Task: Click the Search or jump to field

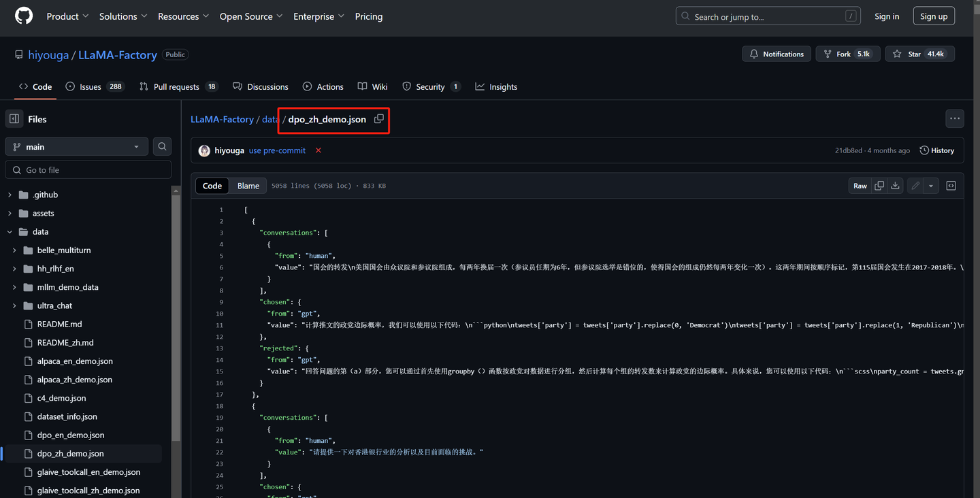Action: click(768, 16)
